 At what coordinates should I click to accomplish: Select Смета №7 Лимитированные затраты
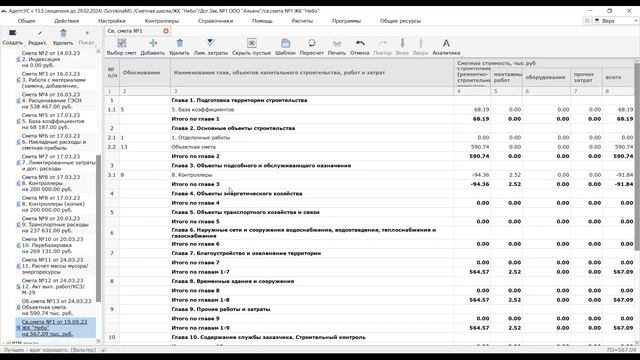click(x=56, y=162)
